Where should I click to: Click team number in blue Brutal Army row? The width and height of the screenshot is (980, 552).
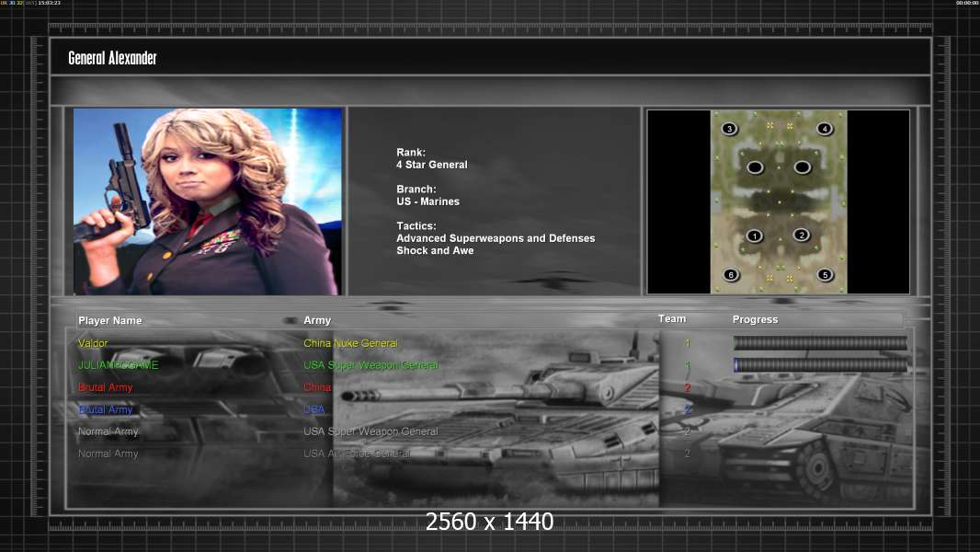tap(688, 409)
